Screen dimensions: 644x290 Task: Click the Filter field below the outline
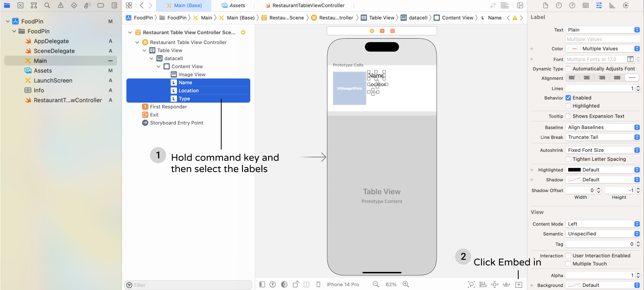(188, 285)
